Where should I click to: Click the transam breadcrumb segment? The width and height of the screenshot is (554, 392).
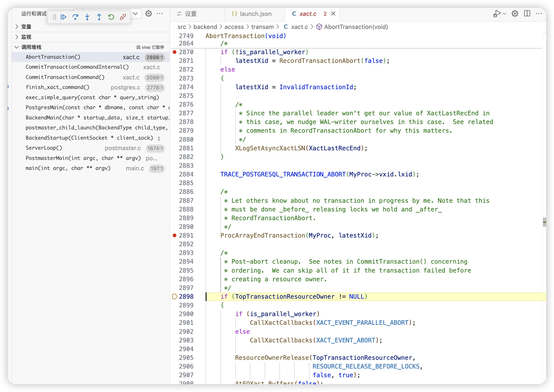point(262,27)
